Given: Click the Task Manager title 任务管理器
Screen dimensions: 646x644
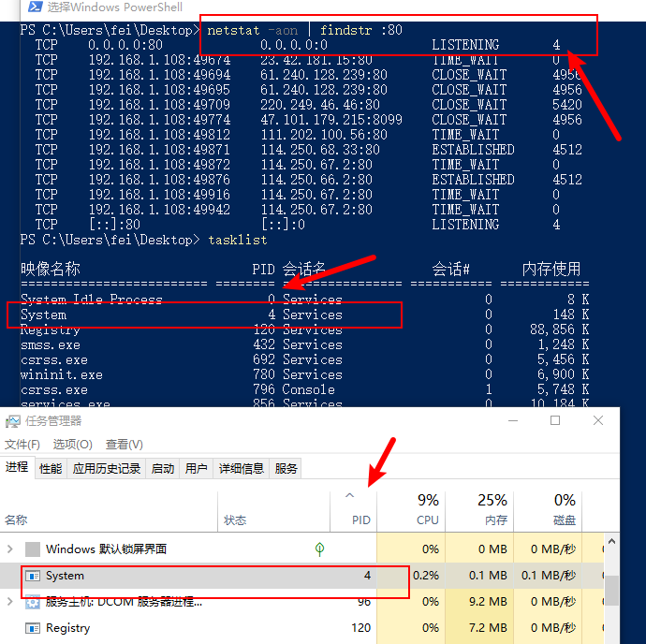Looking at the screenshot, I should pos(53,421).
